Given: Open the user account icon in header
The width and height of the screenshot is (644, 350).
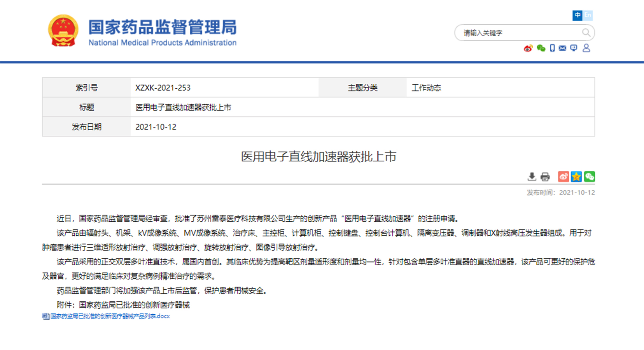Looking at the screenshot, I should coord(586,48).
